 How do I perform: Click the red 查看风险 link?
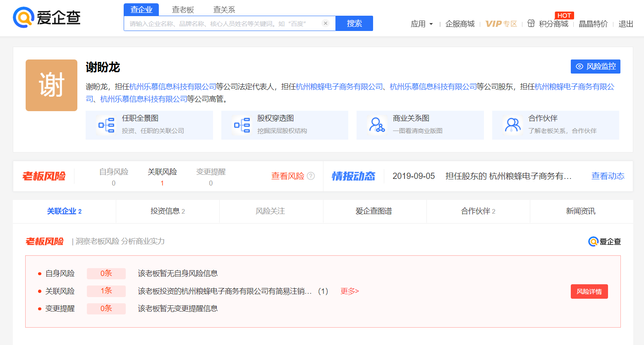click(287, 176)
